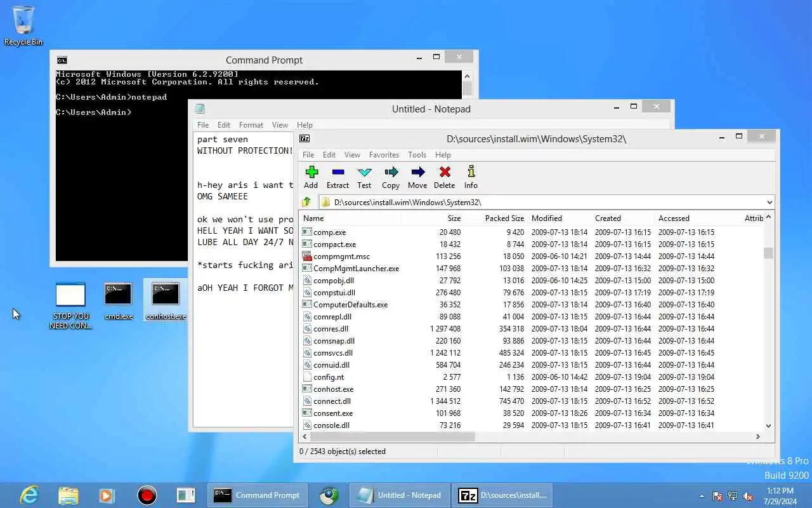The width and height of the screenshot is (812, 508).
Task: Open Notepad's View menu
Action: coord(280,125)
